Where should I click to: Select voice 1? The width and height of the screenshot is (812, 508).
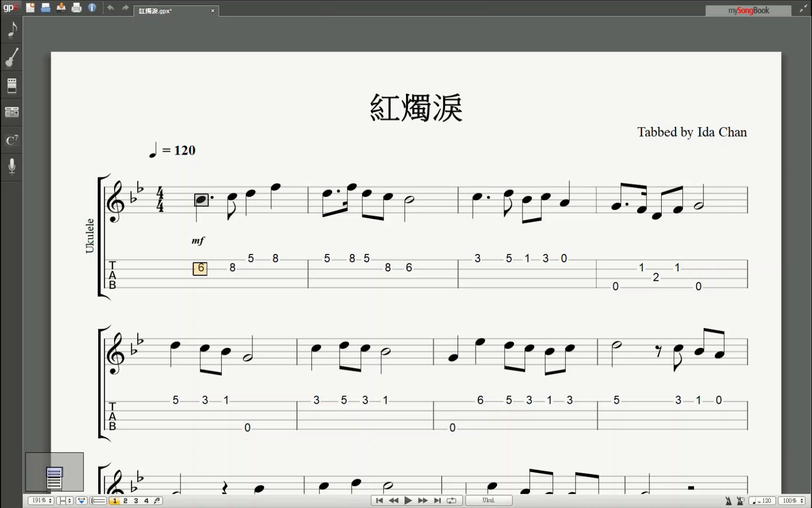coord(115,501)
